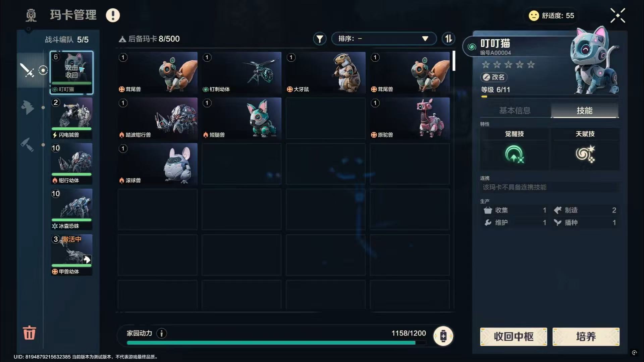Switch to the 基本信息 tab

[515, 111]
